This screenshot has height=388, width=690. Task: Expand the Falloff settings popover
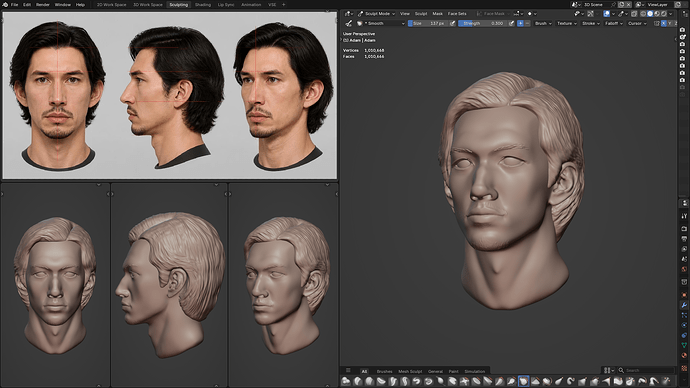tap(614, 23)
